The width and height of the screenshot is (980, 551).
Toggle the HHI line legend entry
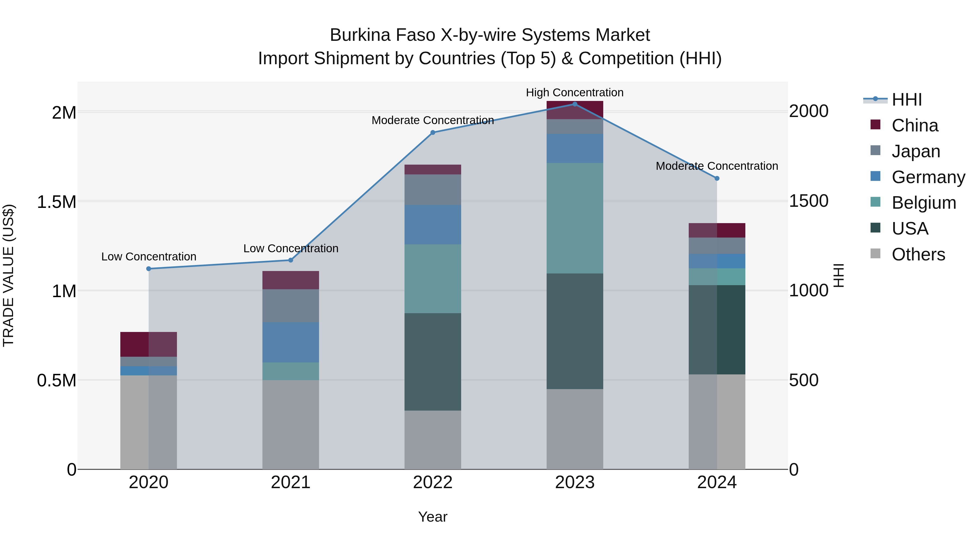(893, 100)
